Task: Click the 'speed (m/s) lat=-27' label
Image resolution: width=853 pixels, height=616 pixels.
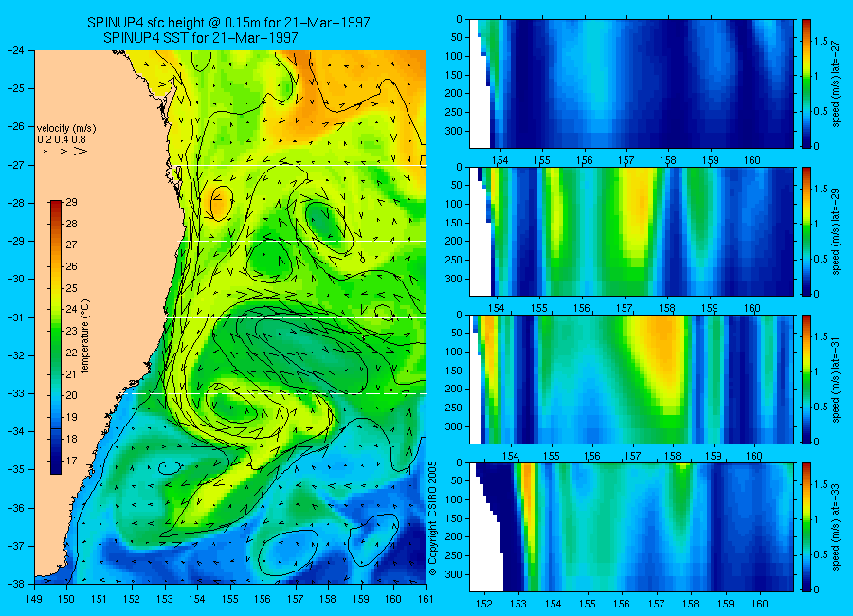Action: 836,83
